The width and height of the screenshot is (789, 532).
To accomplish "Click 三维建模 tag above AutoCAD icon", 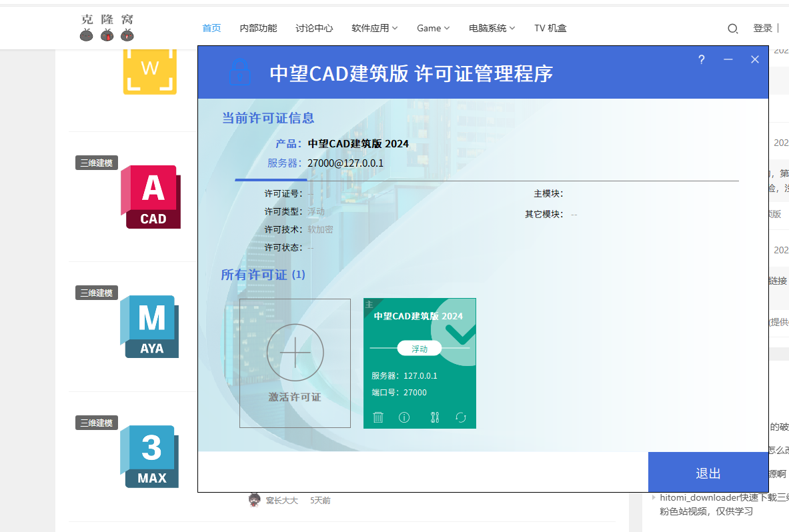I will tap(97, 163).
